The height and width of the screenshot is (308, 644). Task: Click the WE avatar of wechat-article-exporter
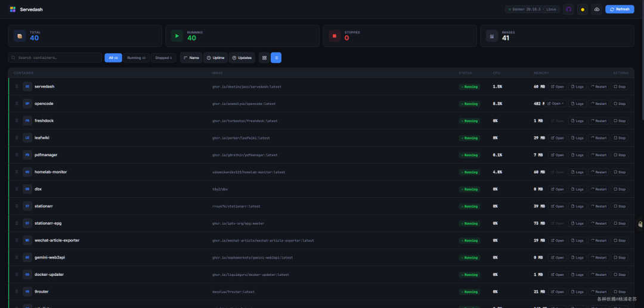click(27, 240)
